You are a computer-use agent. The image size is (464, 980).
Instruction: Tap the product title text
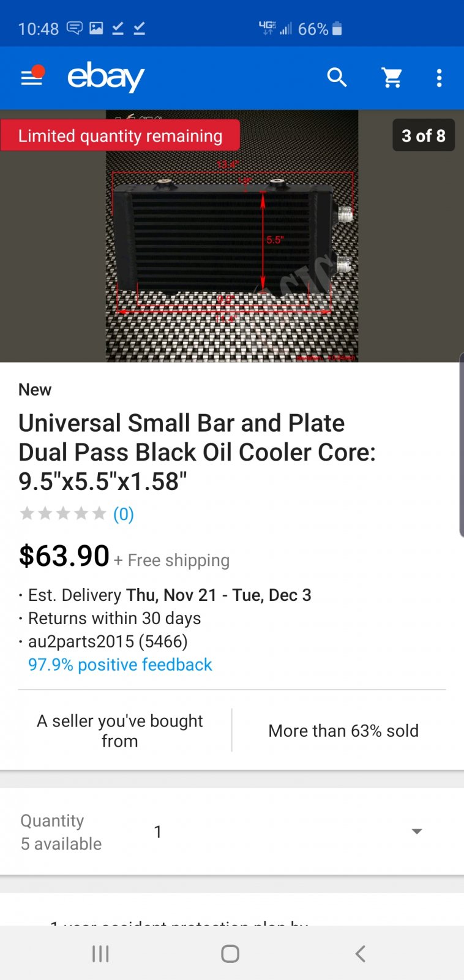point(197,452)
